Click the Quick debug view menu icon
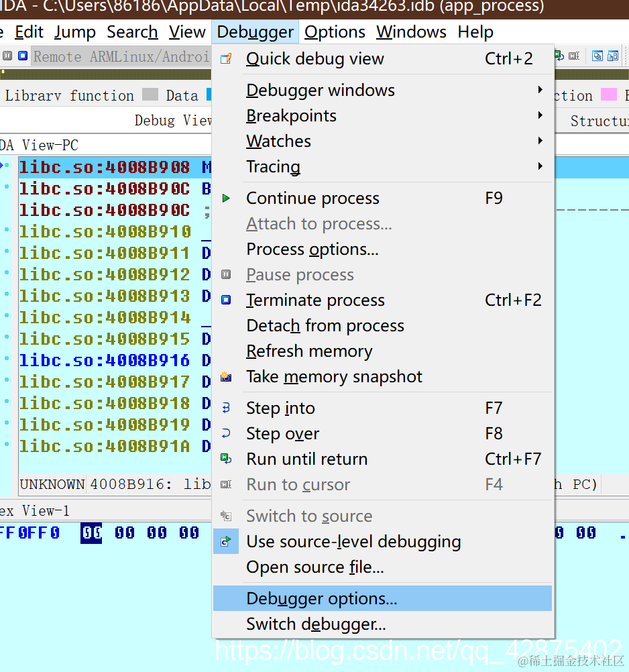The height and width of the screenshot is (672, 629). click(226, 59)
